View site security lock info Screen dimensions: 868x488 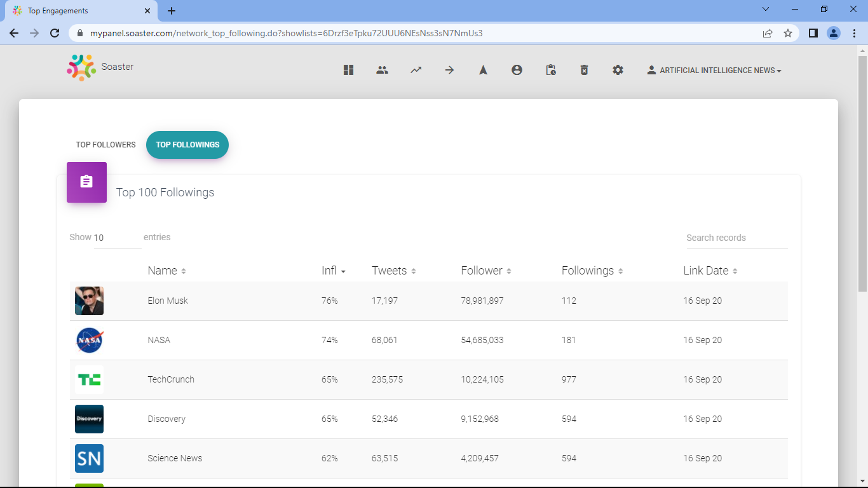point(79,33)
